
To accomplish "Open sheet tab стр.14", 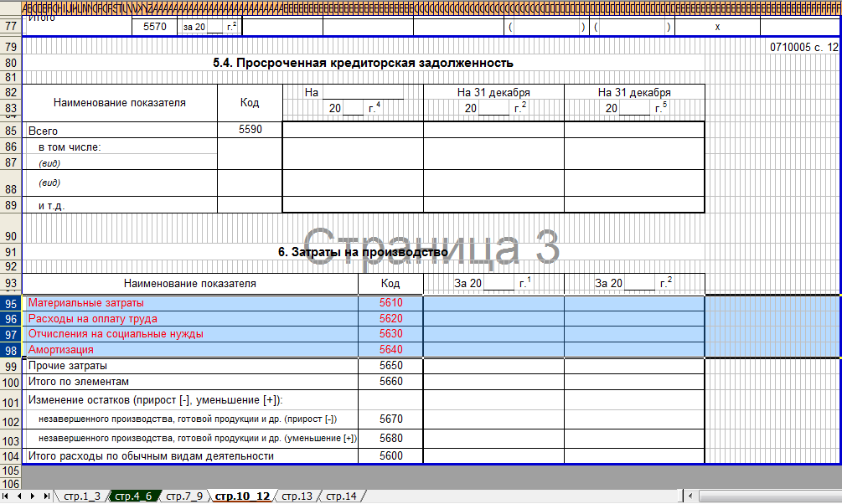I will pos(341,496).
